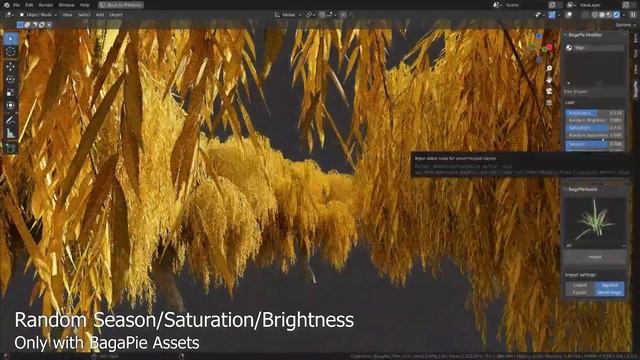The height and width of the screenshot is (360, 640).
Task: Open the viewport shading options dropdown arrow
Action: [623, 15]
